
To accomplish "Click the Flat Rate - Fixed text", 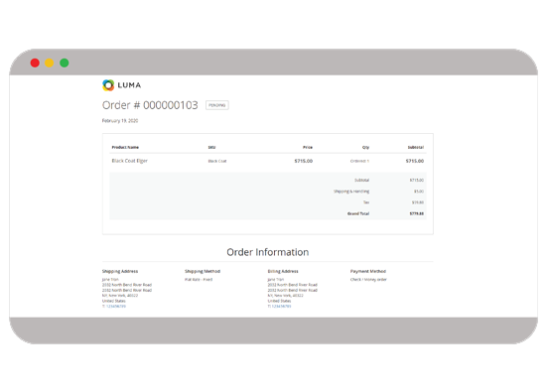I will pos(199,279).
